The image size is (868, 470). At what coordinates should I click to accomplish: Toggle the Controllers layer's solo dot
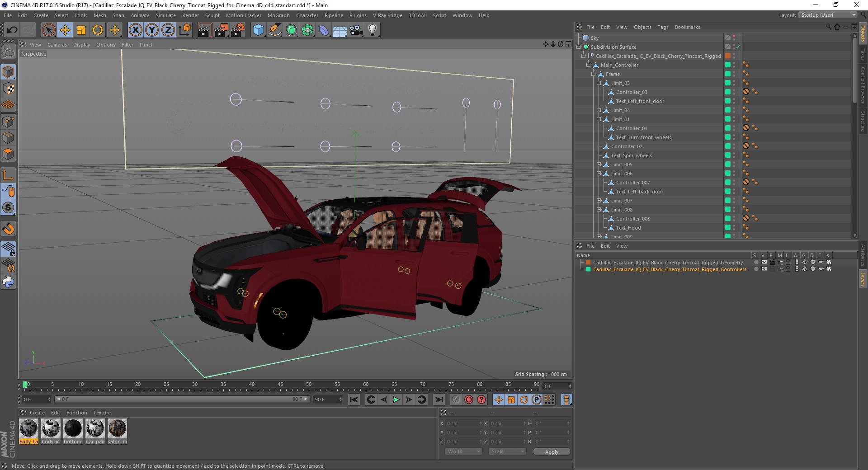point(756,269)
